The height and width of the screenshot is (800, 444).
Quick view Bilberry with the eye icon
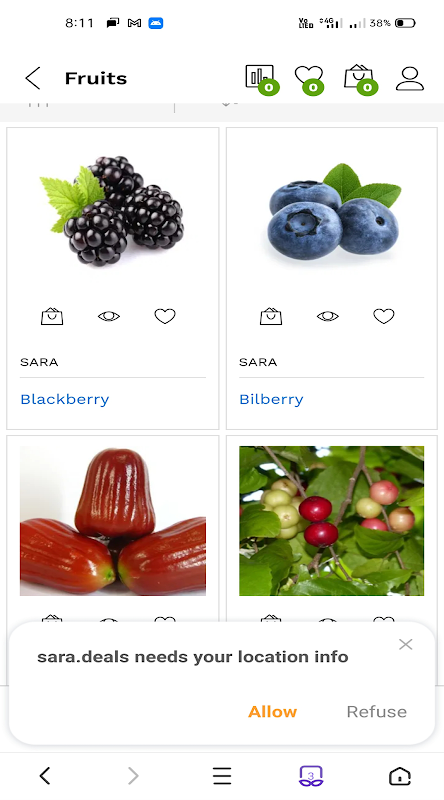328,316
